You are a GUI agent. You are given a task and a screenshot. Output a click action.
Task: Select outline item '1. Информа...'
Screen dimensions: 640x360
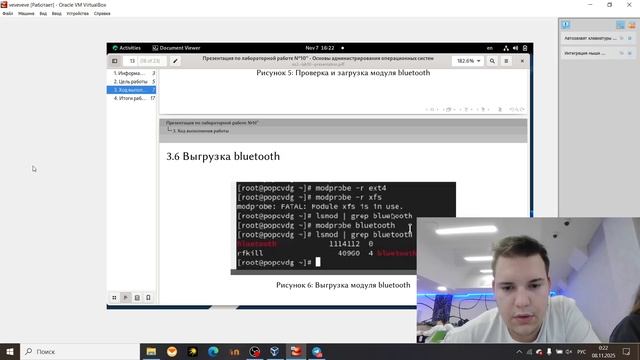pos(131,73)
